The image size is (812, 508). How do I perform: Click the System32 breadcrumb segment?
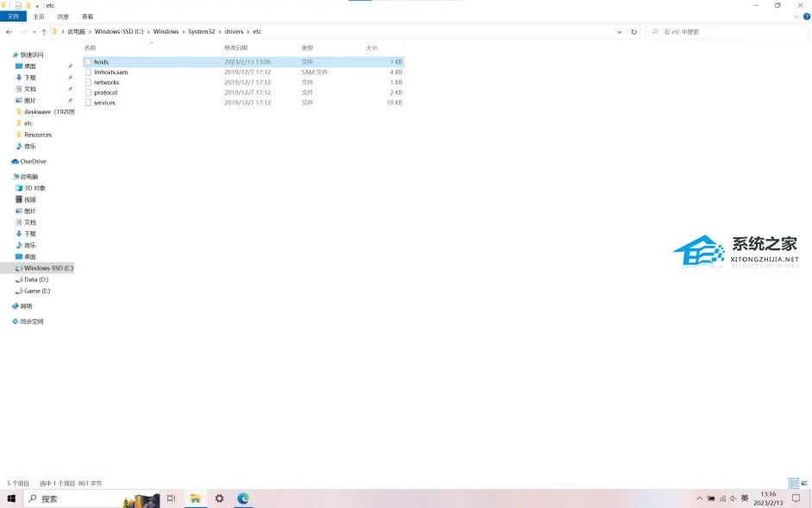(202, 32)
